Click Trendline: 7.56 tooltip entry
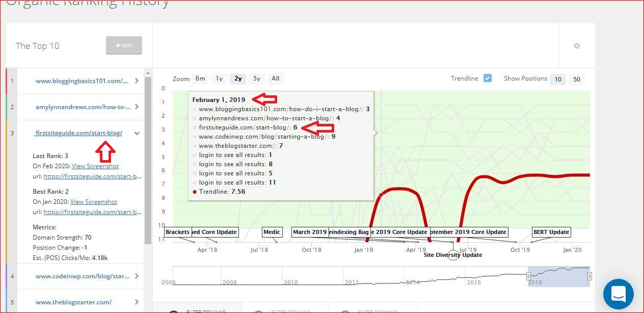Screen dimensions: 644x313 click(219, 192)
